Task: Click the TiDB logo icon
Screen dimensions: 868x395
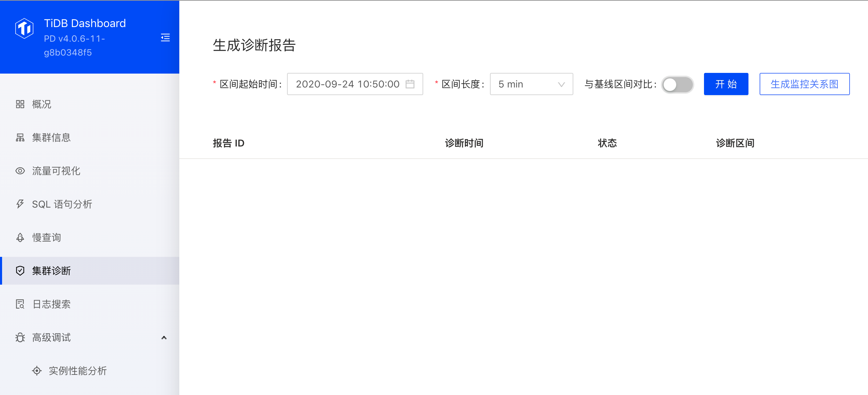Action: (x=24, y=28)
